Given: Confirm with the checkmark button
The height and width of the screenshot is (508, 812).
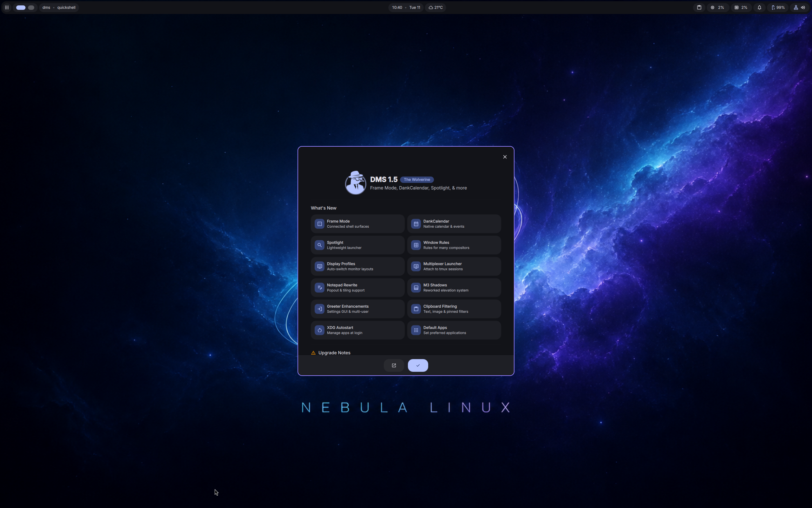Looking at the screenshot, I should click(x=418, y=365).
